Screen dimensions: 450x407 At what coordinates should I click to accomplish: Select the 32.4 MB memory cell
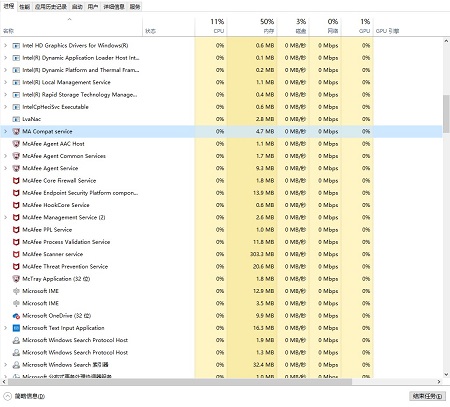252,365
